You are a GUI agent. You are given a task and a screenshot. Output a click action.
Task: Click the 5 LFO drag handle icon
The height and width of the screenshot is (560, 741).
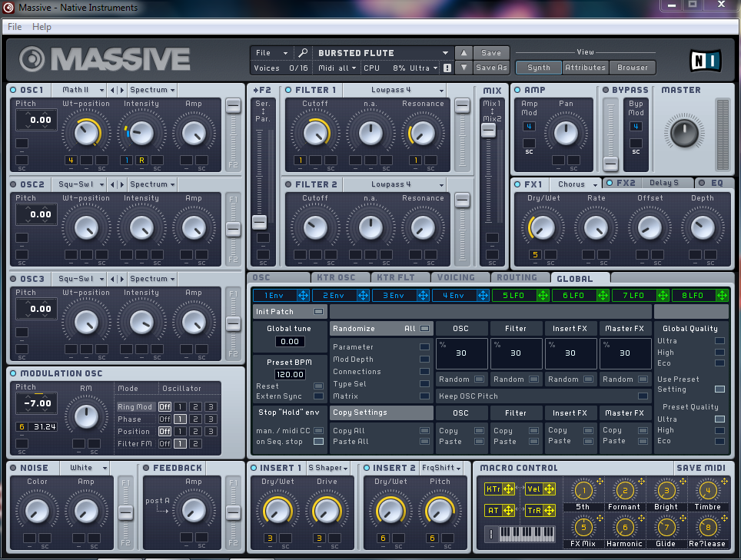pyautogui.click(x=543, y=296)
